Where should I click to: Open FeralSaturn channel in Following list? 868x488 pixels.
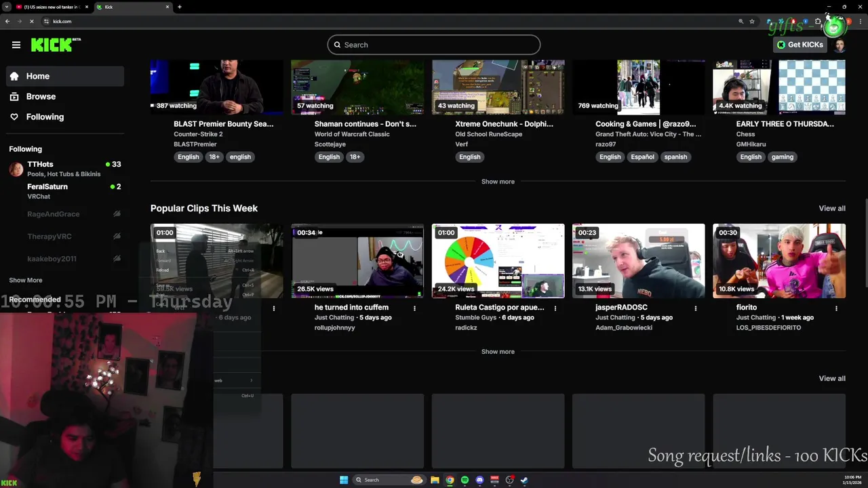coord(65,191)
